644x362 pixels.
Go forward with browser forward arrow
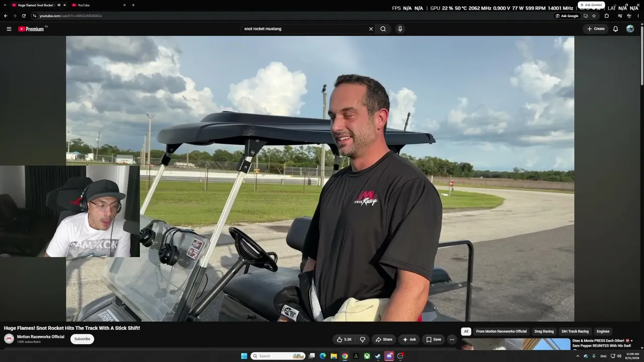tap(15, 16)
